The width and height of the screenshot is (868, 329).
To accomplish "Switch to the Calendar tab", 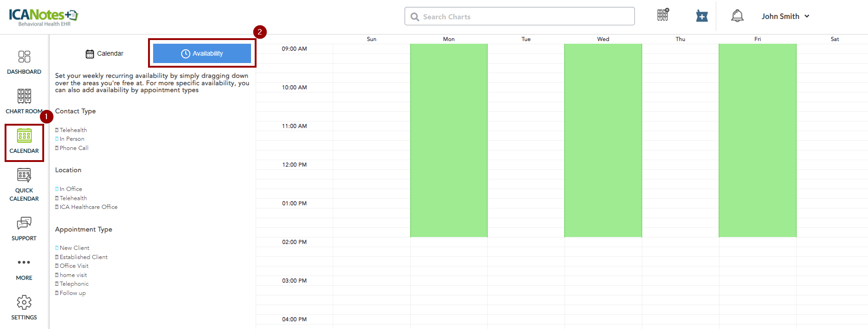I will tap(105, 54).
